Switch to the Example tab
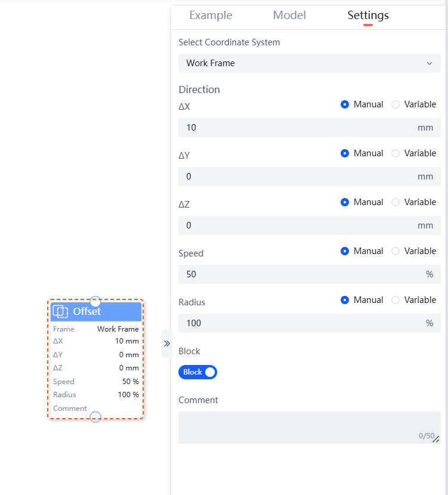Screen dimensions: 448x495 click(x=211, y=16)
